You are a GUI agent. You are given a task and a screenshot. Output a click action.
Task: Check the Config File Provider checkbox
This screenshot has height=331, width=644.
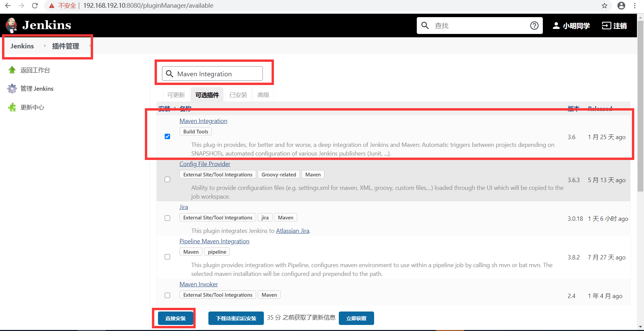pyautogui.click(x=167, y=179)
